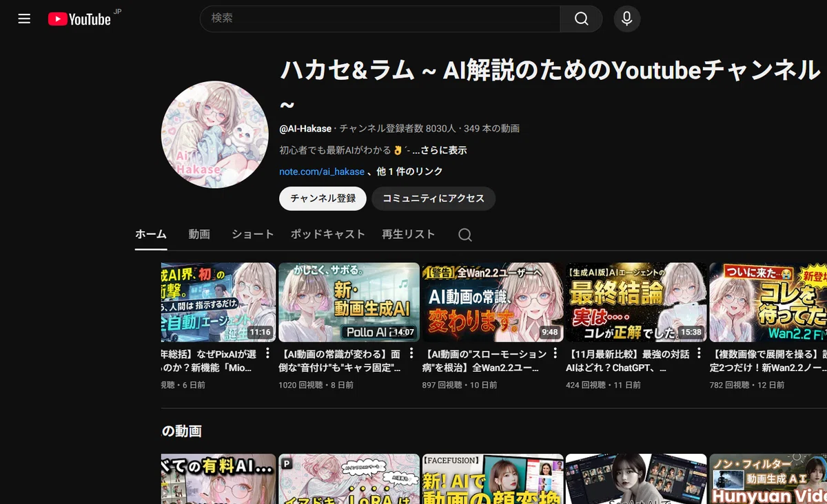Open the 9:48 Wan2.2 warning thumbnail

tap(493, 302)
